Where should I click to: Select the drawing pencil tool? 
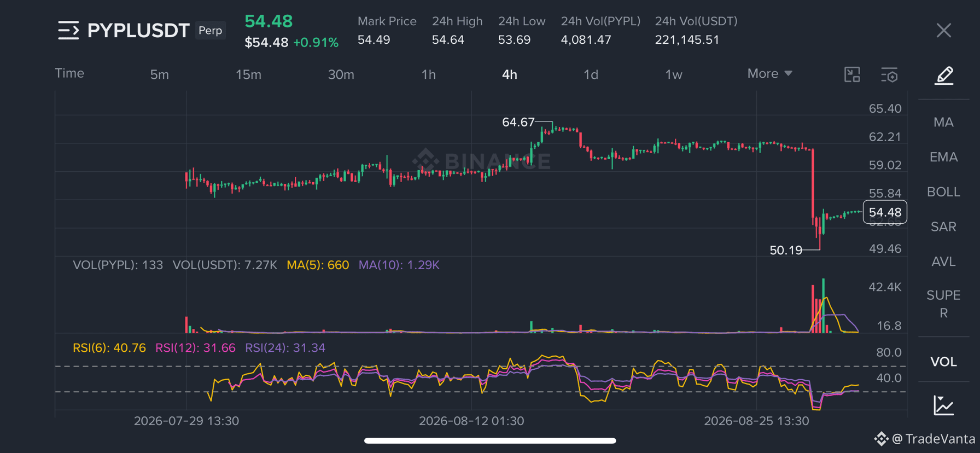coord(944,75)
